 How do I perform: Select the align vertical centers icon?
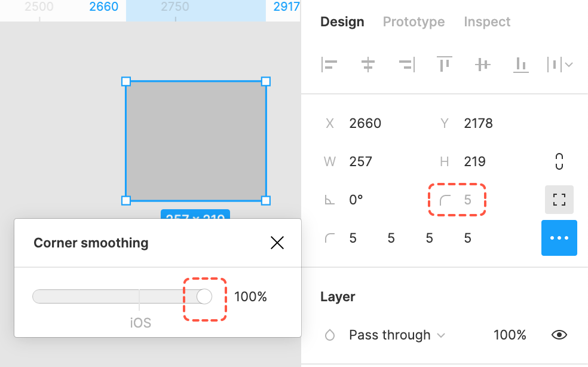[x=482, y=65]
